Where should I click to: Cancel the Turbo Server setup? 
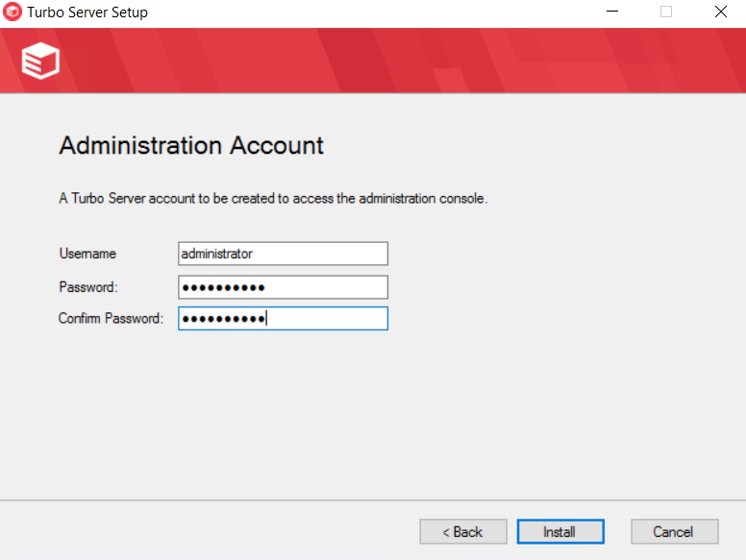(x=674, y=531)
